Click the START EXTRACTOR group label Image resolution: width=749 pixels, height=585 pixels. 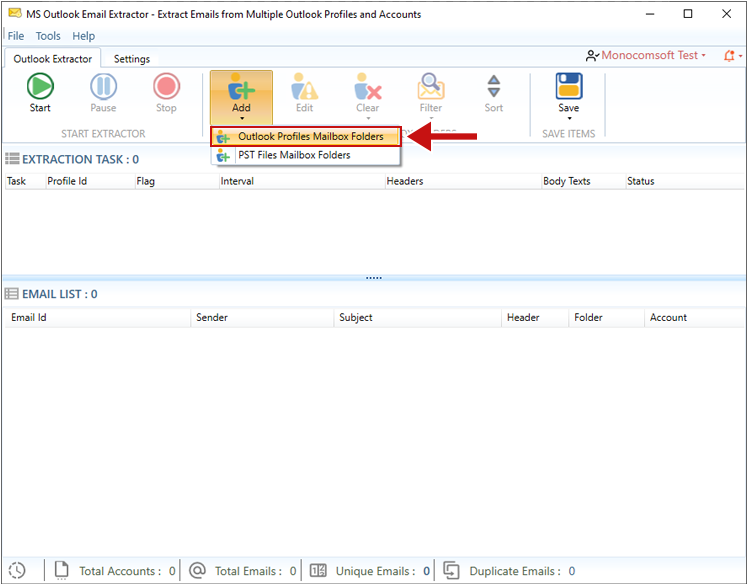coord(103,134)
